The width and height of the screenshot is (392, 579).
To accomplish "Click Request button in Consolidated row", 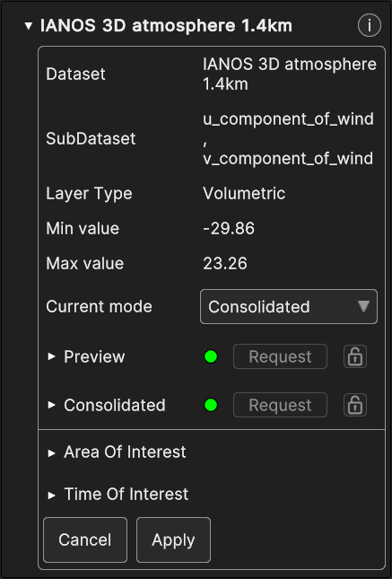I will pyautogui.click(x=280, y=405).
